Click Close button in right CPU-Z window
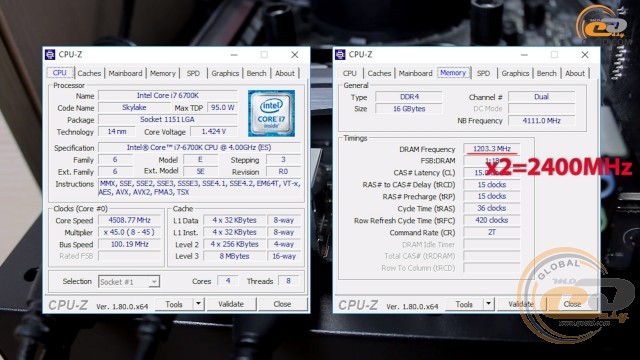The width and height of the screenshot is (640, 360). (572, 304)
